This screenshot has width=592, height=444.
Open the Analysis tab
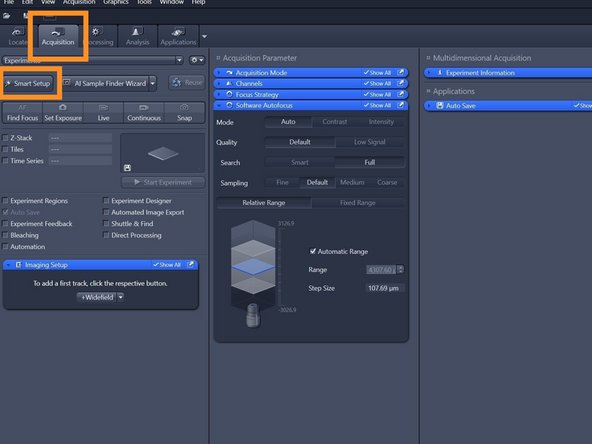click(x=137, y=36)
